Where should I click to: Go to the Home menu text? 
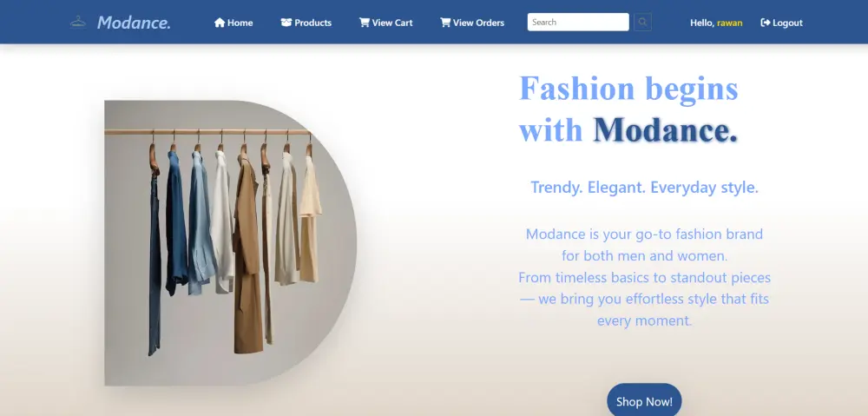point(240,23)
